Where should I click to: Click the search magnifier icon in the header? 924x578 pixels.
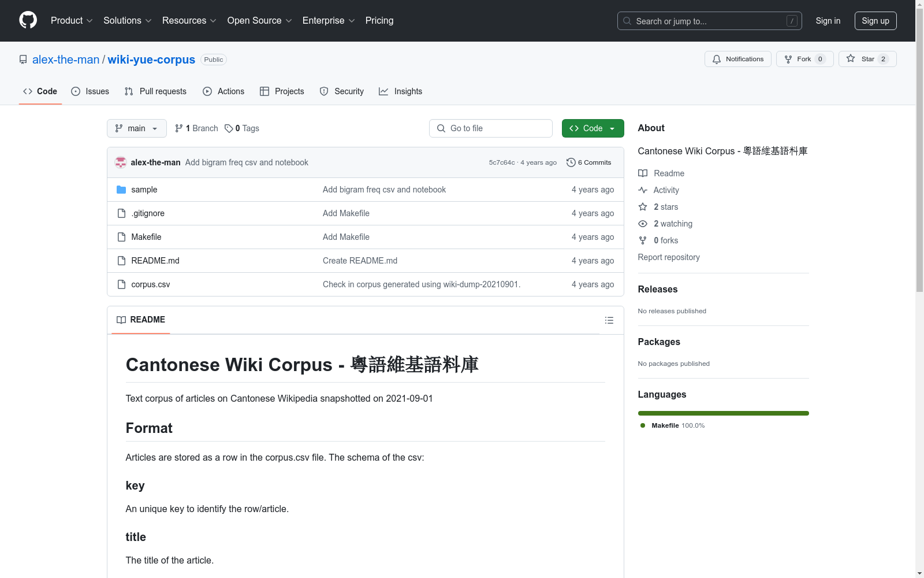[x=627, y=21]
